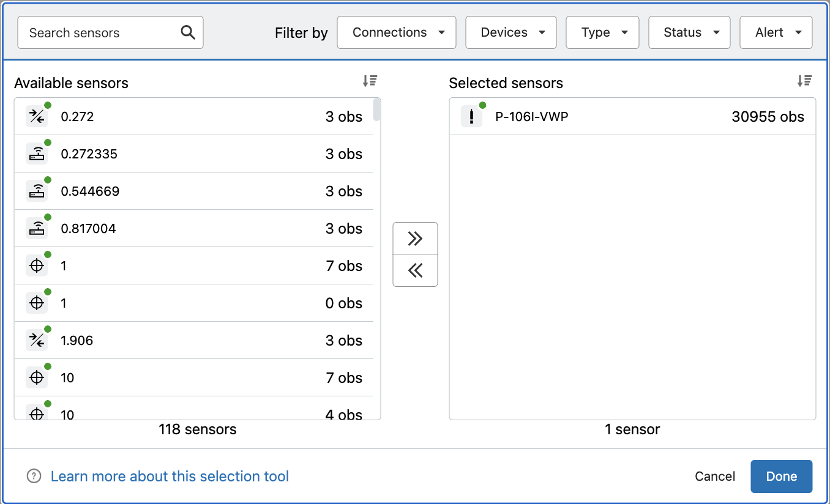Sort the Available sensors list
This screenshot has width=830, height=504.
click(x=370, y=81)
